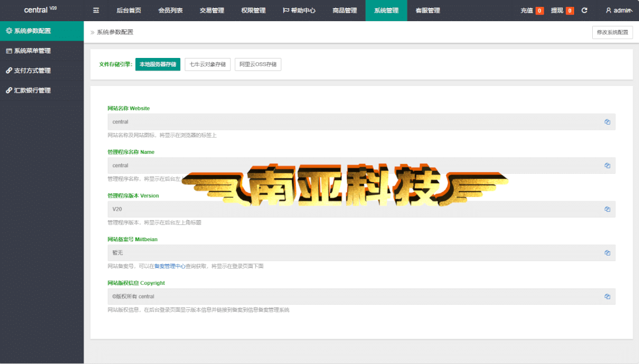Click the 网站名称 Website label
This screenshot has width=639, height=364.
pos(129,108)
